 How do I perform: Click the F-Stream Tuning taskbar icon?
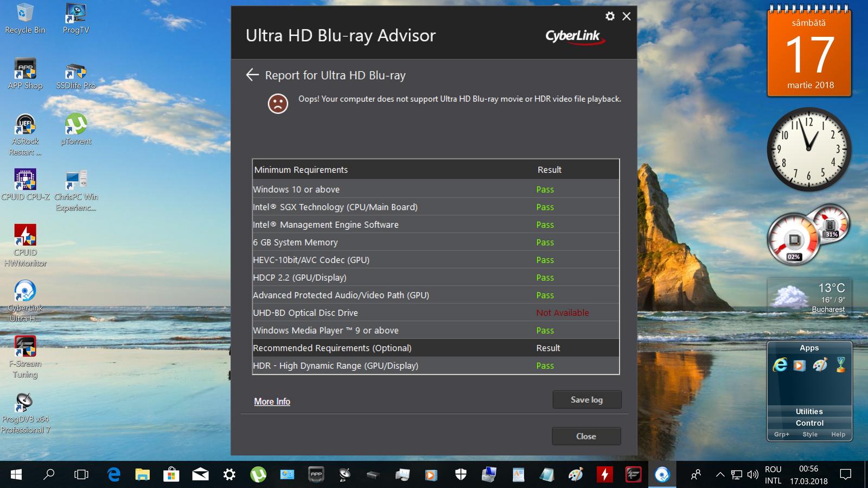[x=633, y=475]
